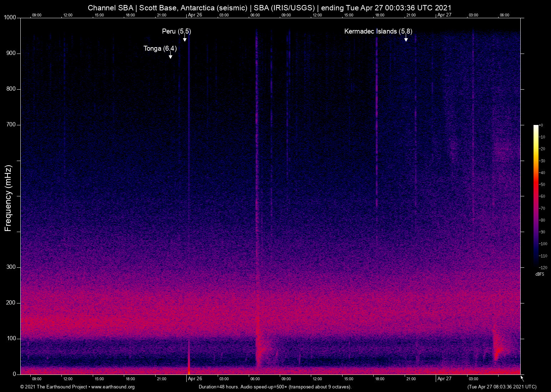This screenshot has height=392, width=551.
Task: Click the arrow under Kermadec Islands (5.8)
Action: pos(406,39)
